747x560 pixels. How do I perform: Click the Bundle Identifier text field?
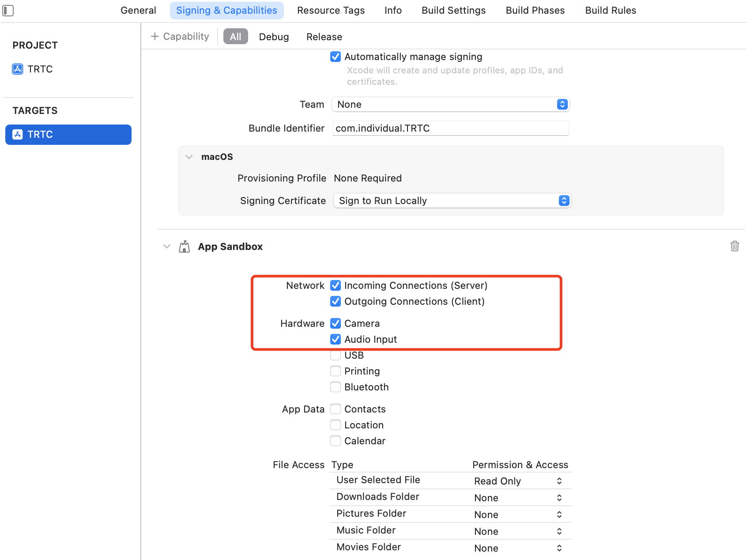click(450, 128)
